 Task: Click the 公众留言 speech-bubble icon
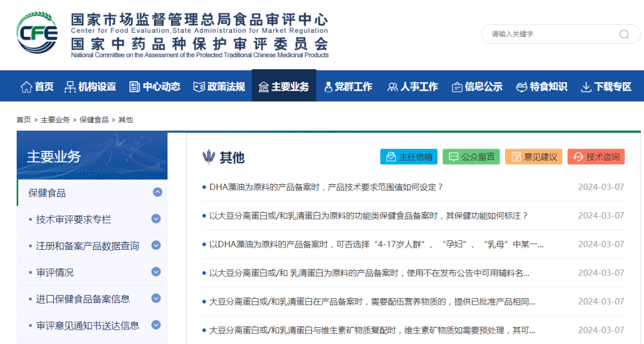click(x=454, y=156)
